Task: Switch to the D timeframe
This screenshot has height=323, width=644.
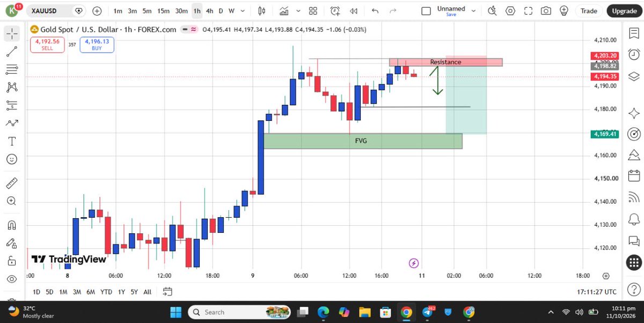Action: pyautogui.click(x=222, y=11)
